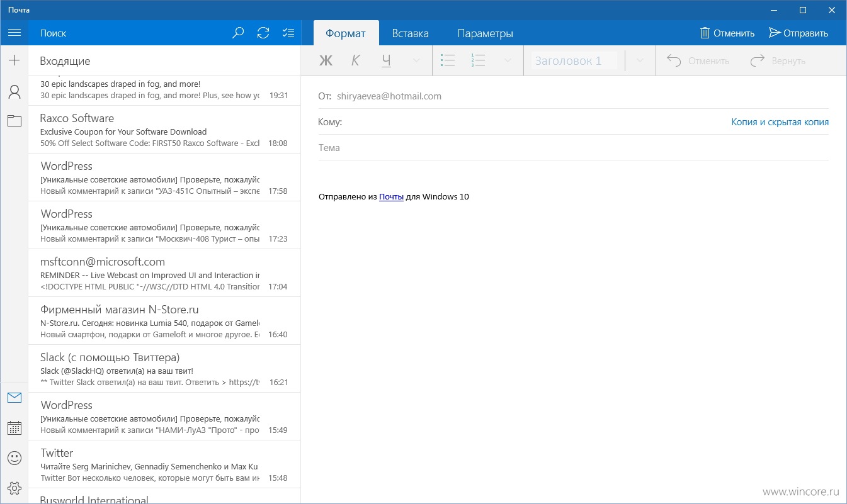Open the Twitter email from 15:48
The image size is (847, 504).
pyautogui.click(x=164, y=464)
